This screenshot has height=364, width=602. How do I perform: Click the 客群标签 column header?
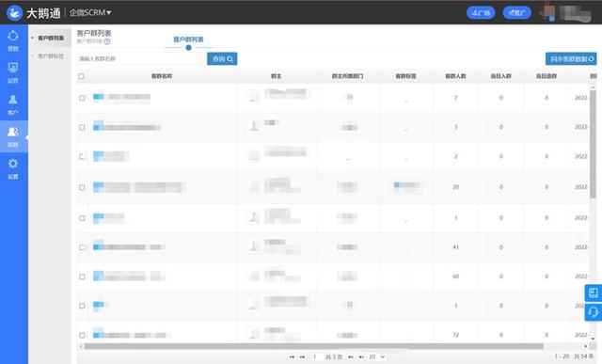[x=405, y=76]
